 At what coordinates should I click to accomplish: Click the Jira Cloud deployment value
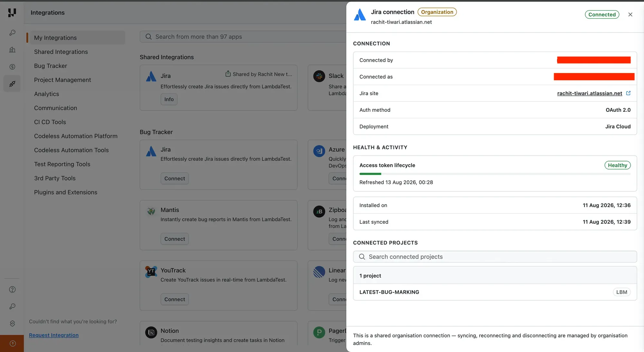pyautogui.click(x=618, y=127)
